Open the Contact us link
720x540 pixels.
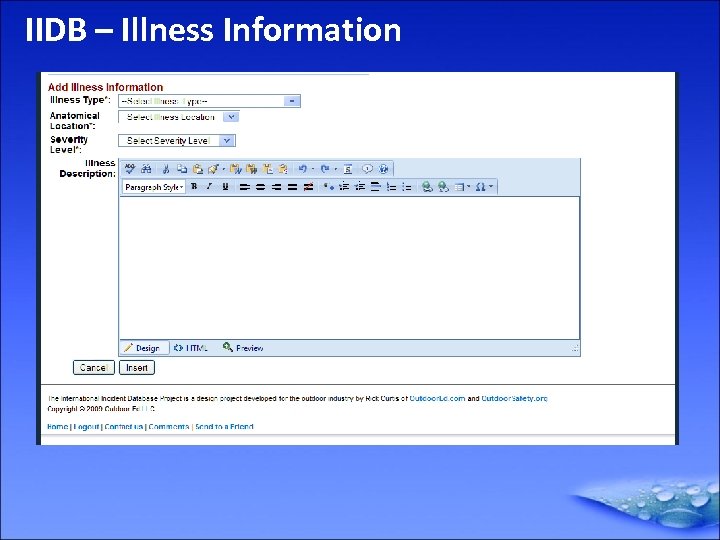124,427
